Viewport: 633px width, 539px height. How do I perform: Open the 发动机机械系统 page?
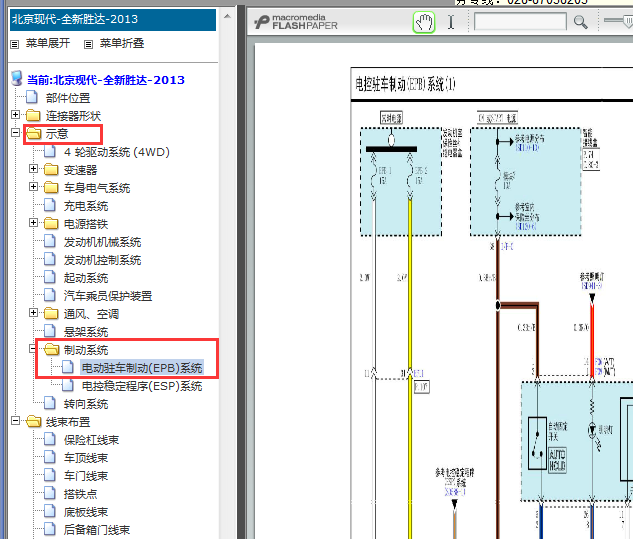(x=103, y=242)
